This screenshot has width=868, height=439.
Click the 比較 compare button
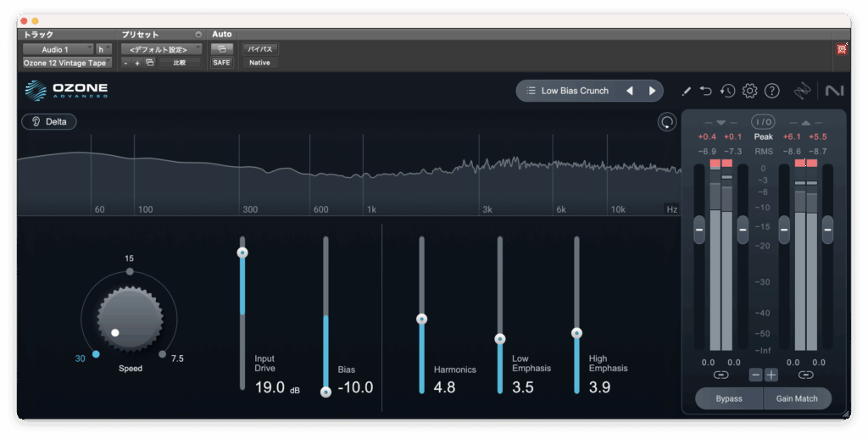click(179, 63)
